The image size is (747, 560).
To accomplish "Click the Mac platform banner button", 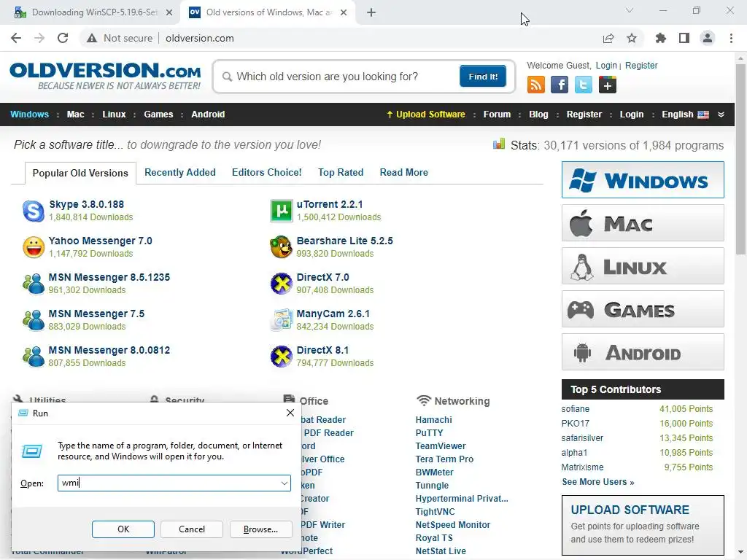I will pyautogui.click(x=643, y=223).
